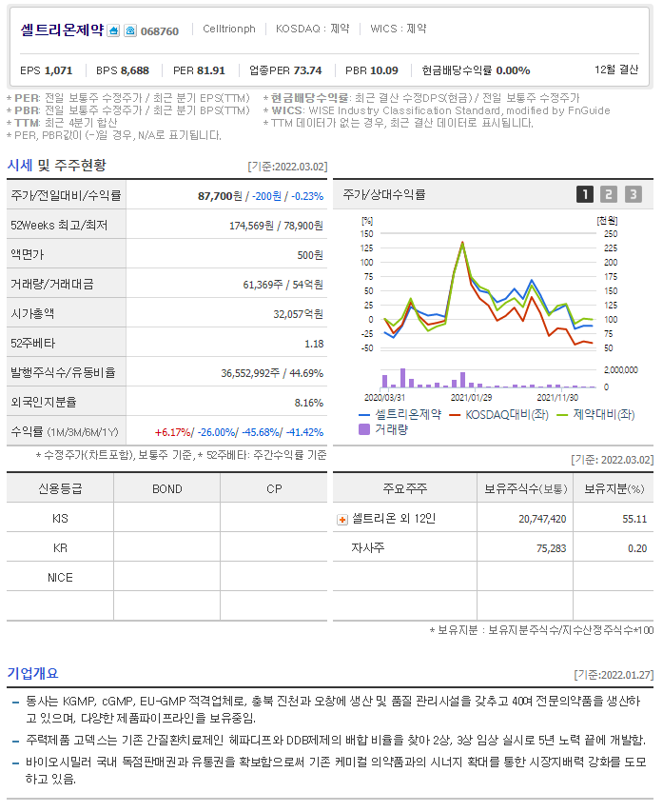Click the 55.11 ownership percentage

pyautogui.click(x=634, y=519)
